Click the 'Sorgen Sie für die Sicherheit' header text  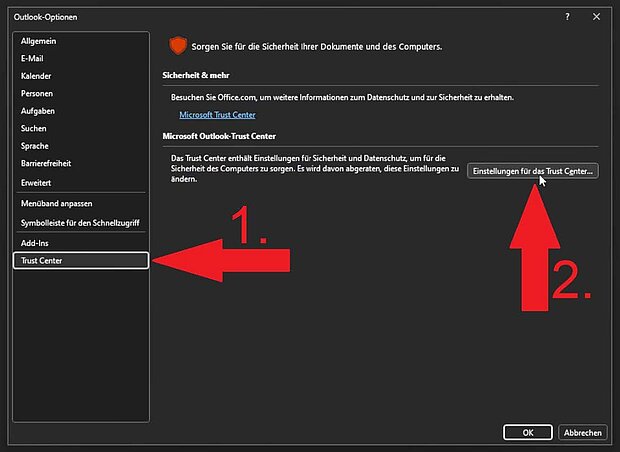(x=317, y=47)
